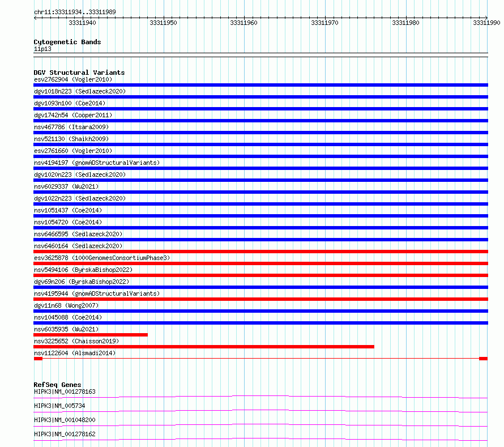This screenshot has height=447, width=504.
Task: Open variant dgv1742n54 (Cooper2011)
Action: [x=73, y=115]
